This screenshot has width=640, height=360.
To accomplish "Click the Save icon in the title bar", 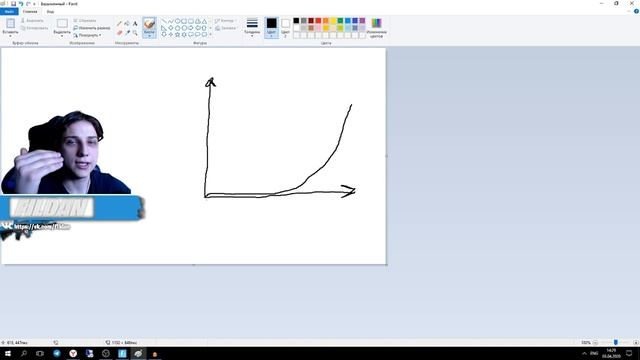I will pos(13,4).
